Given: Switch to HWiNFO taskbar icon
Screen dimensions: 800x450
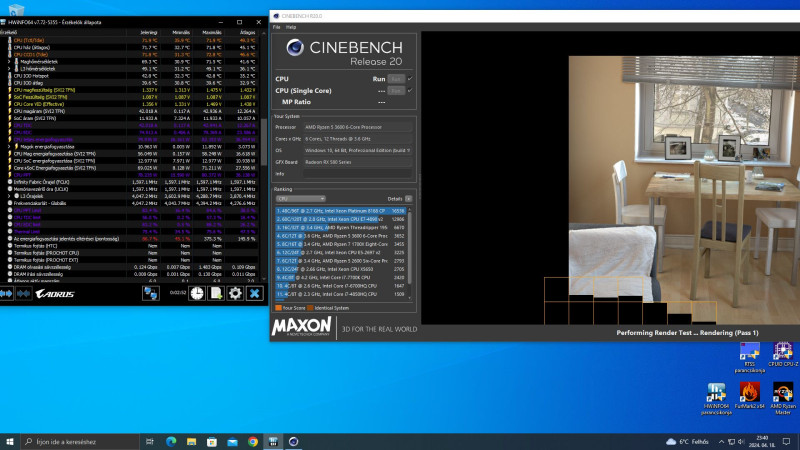Looking at the screenshot, I should click(x=273, y=441).
